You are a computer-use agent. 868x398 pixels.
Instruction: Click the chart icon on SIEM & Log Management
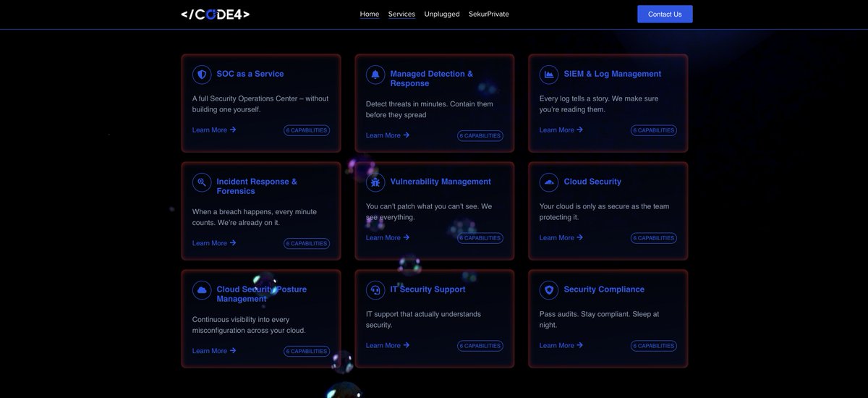pos(549,75)
